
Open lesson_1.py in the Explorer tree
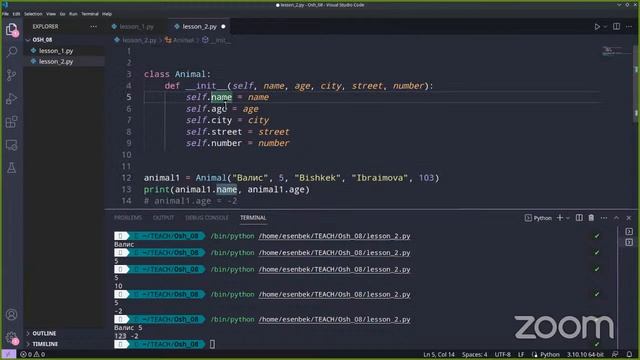click(56, 51)
